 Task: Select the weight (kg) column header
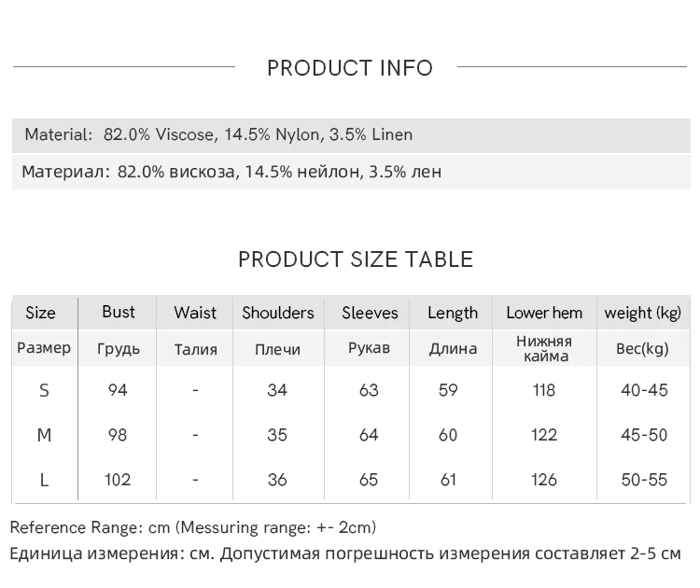click(x=643, y=313)
